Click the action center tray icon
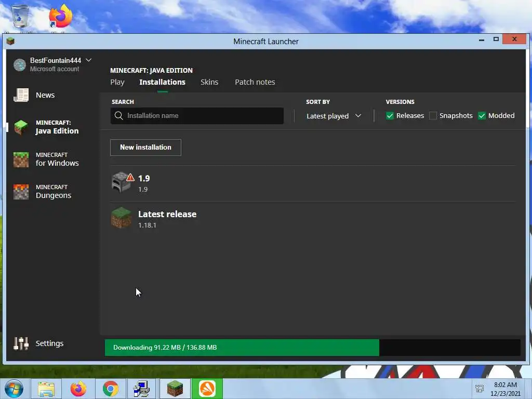This screenshot has width=532, height=399. [480, 389]
